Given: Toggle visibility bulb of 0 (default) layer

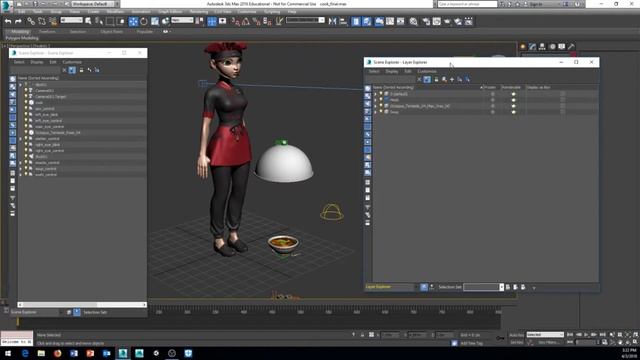Looking at the screenshot, I should click(381, 93).
